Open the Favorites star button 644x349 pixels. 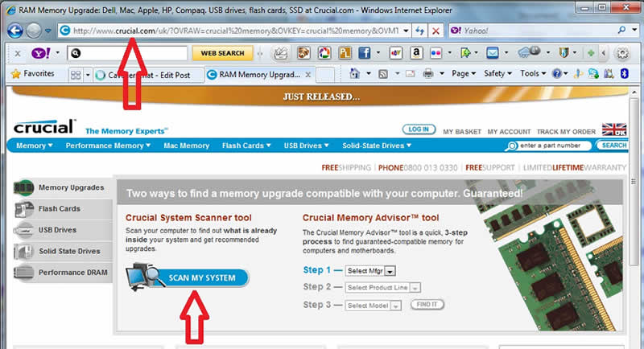coord(33,74)
